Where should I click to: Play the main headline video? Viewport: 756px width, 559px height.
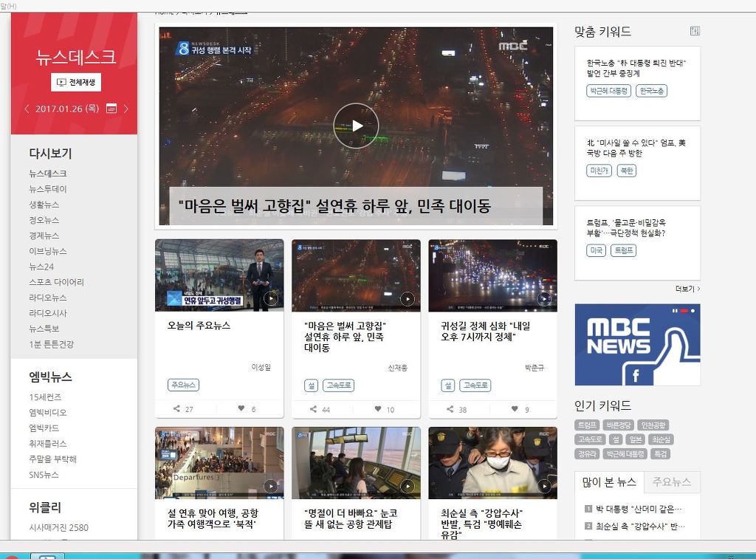click(x=356, y=126)
